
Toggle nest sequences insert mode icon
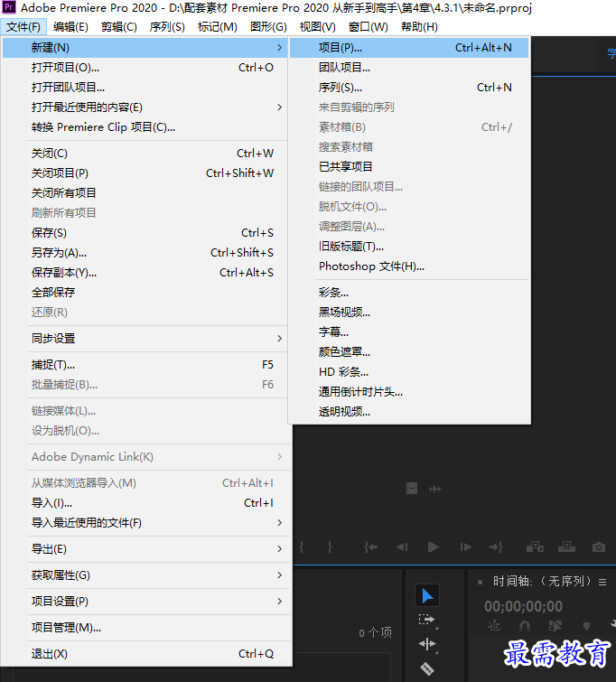pos(494,626)
